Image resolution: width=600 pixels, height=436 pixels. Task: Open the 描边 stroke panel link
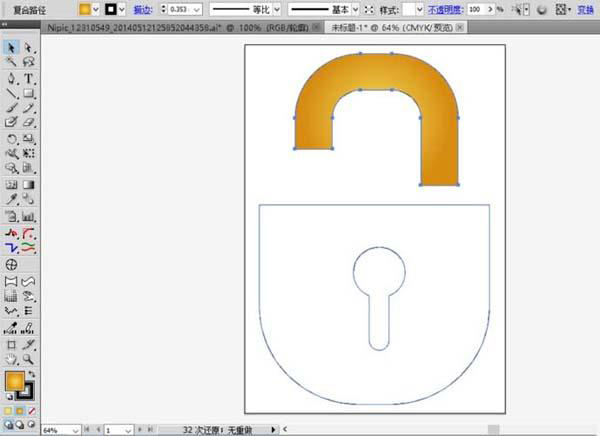click(143, 10)
